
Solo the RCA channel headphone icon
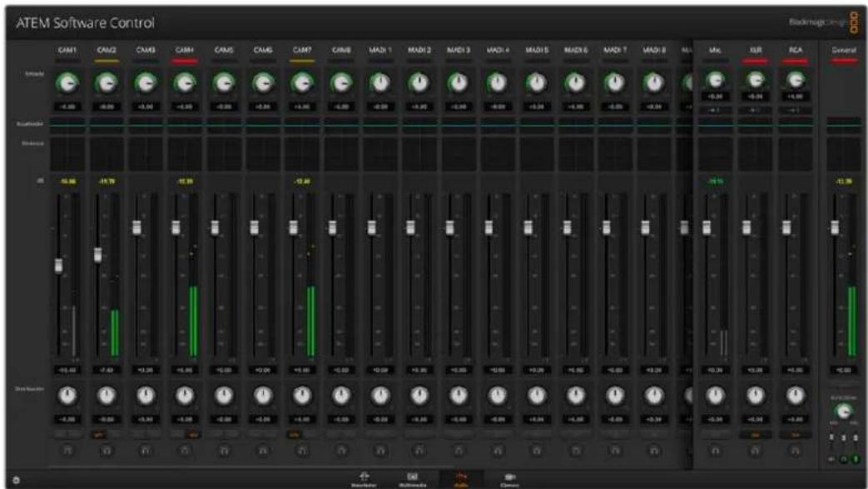[796, 451]
